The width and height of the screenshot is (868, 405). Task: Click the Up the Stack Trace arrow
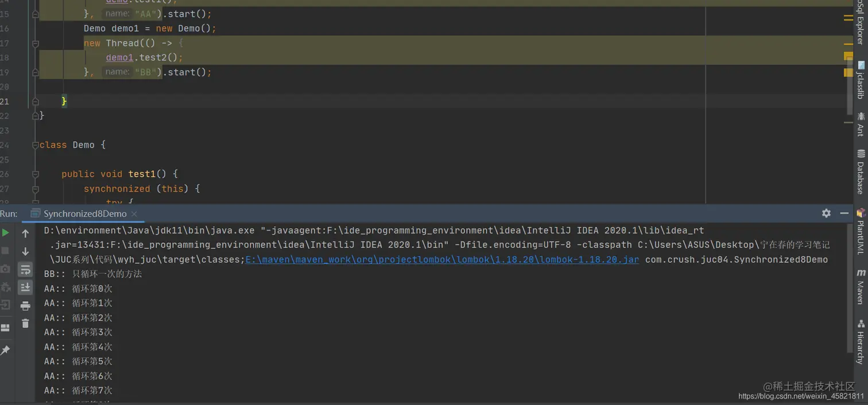(x=25, y=233)
